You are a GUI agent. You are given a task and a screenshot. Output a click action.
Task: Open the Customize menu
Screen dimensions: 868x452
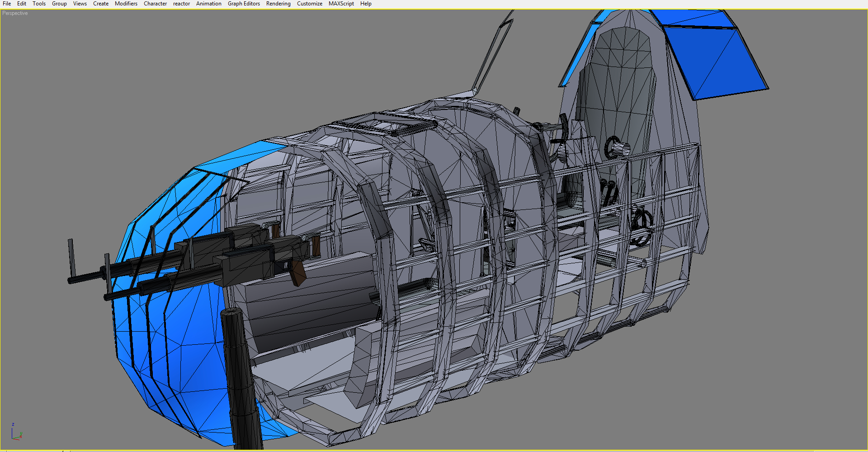point(309,4)
